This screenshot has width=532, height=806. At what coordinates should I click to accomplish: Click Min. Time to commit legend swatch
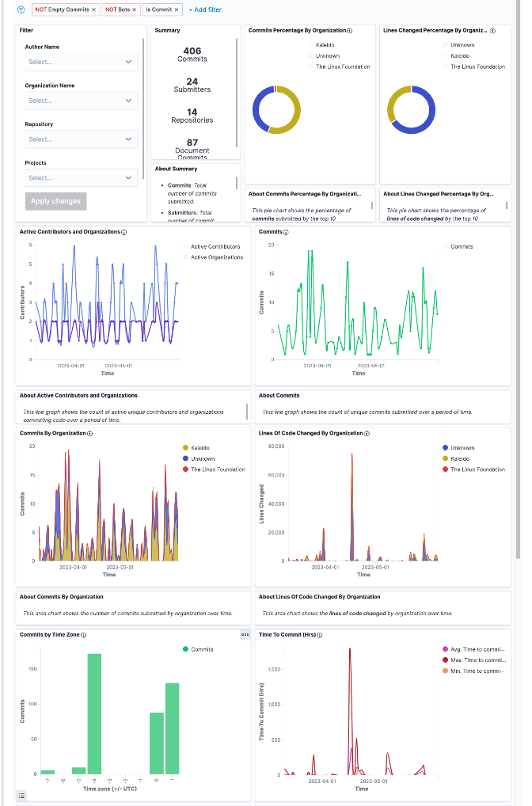[x=445, y=671]
